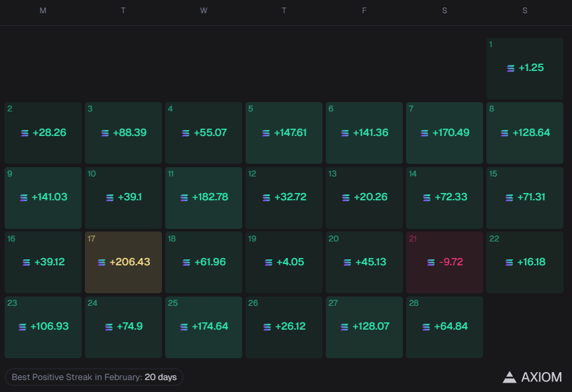Click the Solana icon next to +61.96
The width and height of the screenshot is (572, 392).
pos(186,263)
